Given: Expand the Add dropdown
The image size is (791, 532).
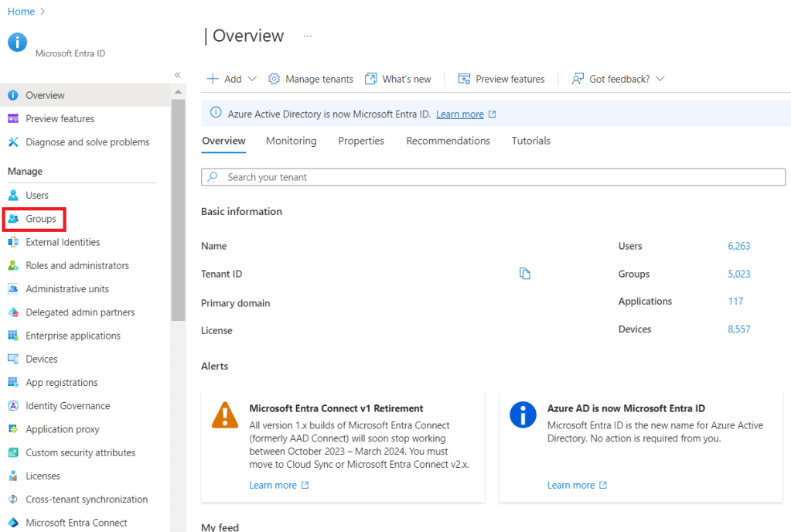Looking at the screenshot, I should click(230, 78).
